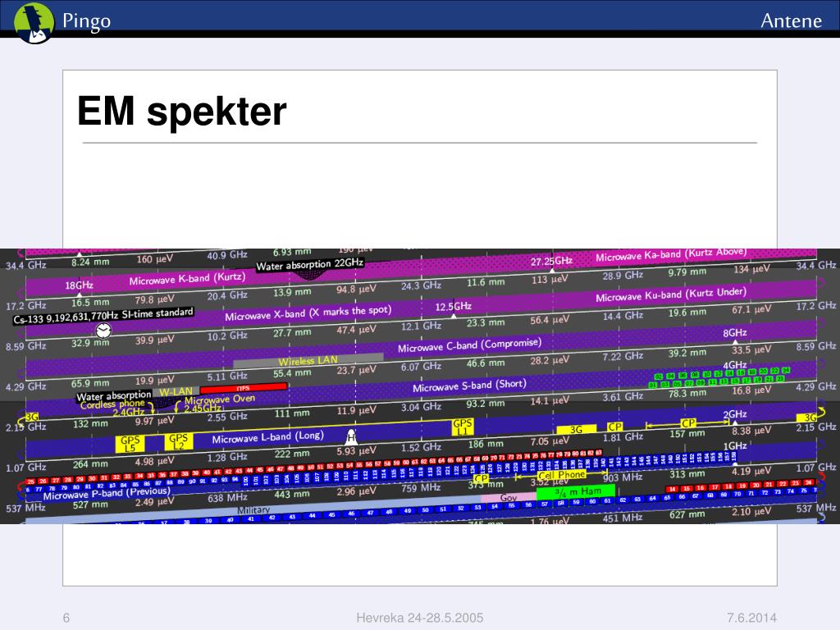Select the yellow GPS L1 marker
This screenshot has width=840, height=630.
pos(463,427)
